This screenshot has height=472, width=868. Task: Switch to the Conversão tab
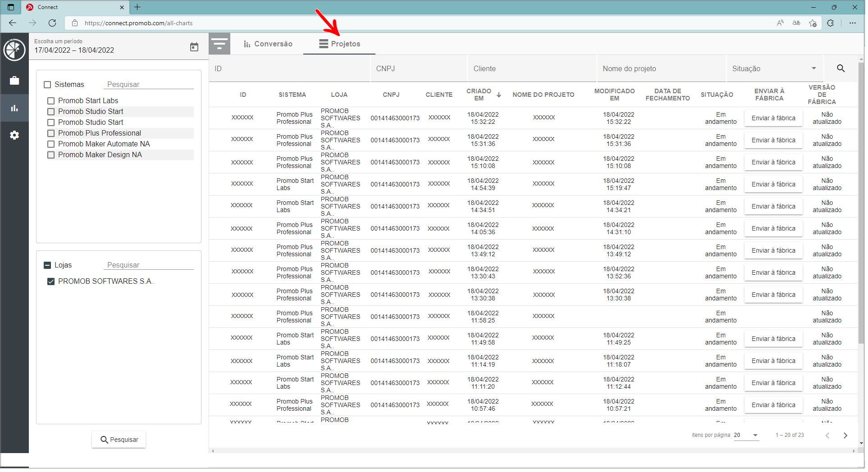click(268, 44)
